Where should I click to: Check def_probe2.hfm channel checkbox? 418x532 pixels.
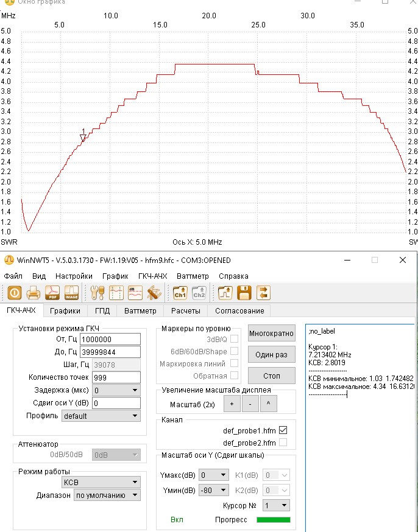click(283, 443)
